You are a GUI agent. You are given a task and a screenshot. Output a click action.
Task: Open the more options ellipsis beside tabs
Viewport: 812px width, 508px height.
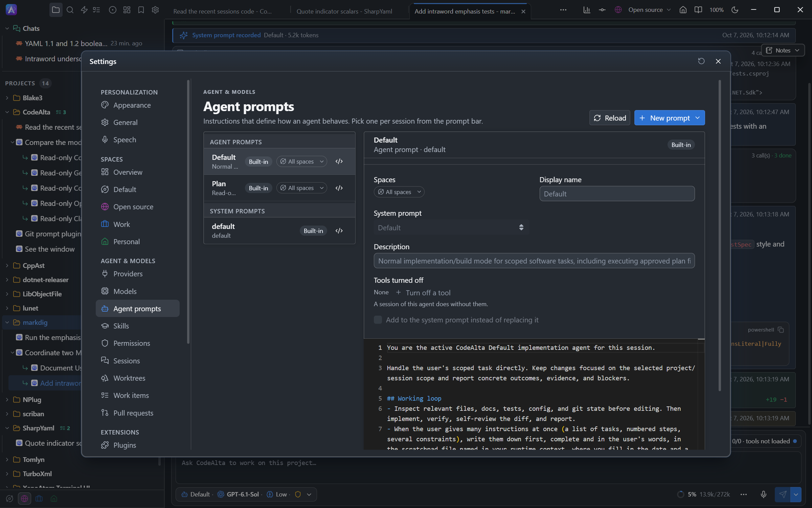(563, 10)
